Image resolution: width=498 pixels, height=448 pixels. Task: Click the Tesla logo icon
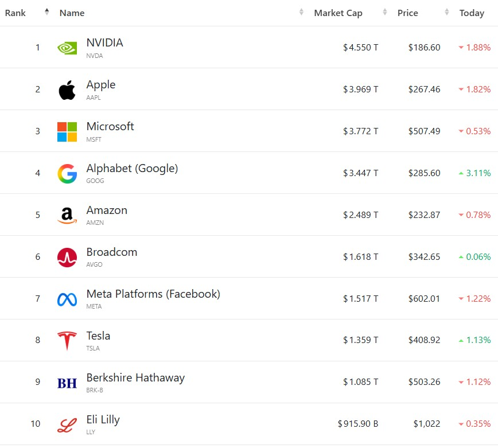67,341
